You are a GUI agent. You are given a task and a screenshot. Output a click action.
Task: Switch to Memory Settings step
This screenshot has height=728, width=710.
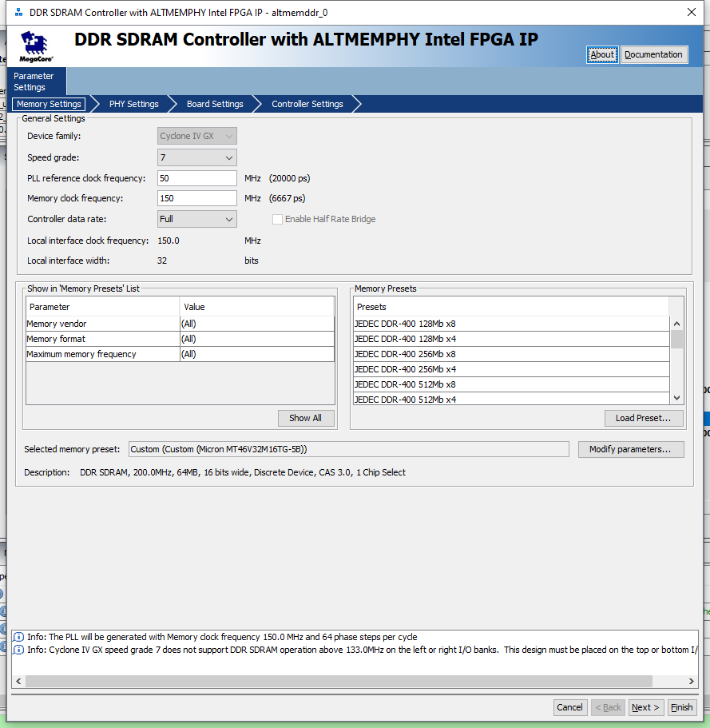49,104
